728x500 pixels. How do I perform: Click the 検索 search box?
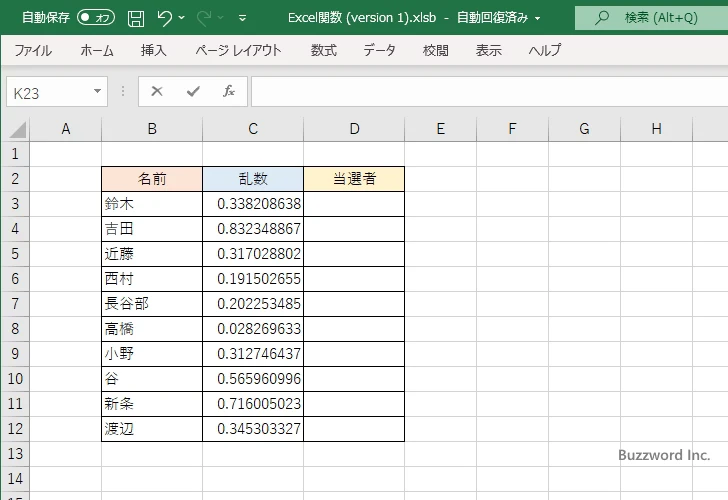[x=651, y=18]
